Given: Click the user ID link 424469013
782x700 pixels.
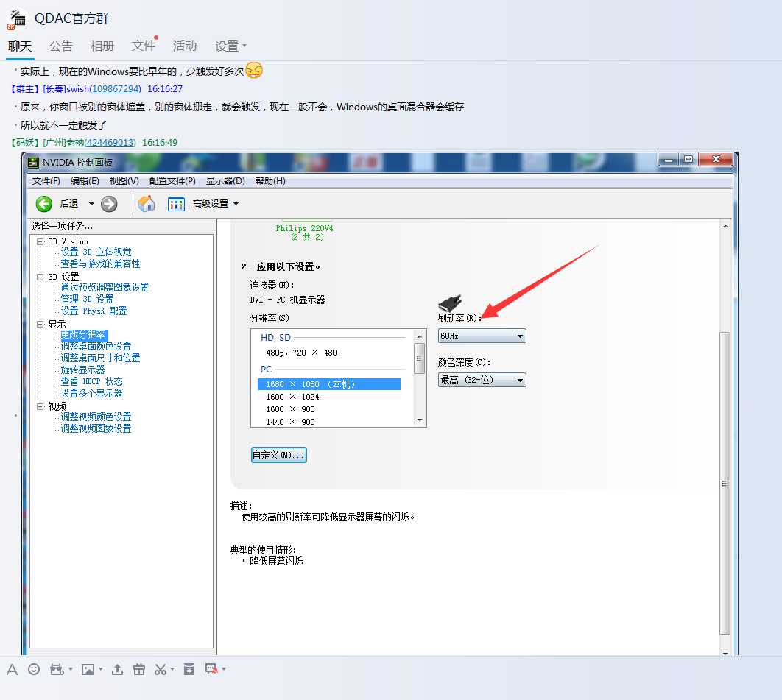Looking at the screenshot, I should 110,143.
